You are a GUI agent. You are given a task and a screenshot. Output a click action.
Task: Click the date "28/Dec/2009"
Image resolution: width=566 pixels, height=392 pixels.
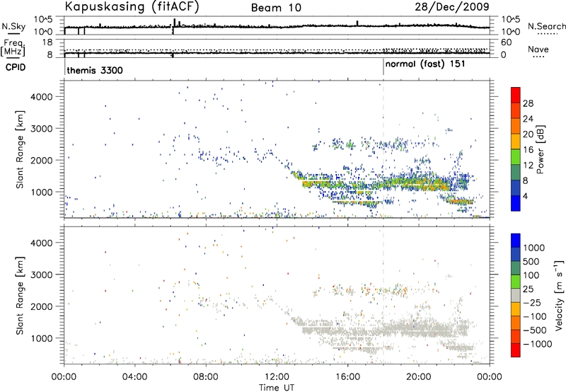pyautogui.click(x=452, y=6)
